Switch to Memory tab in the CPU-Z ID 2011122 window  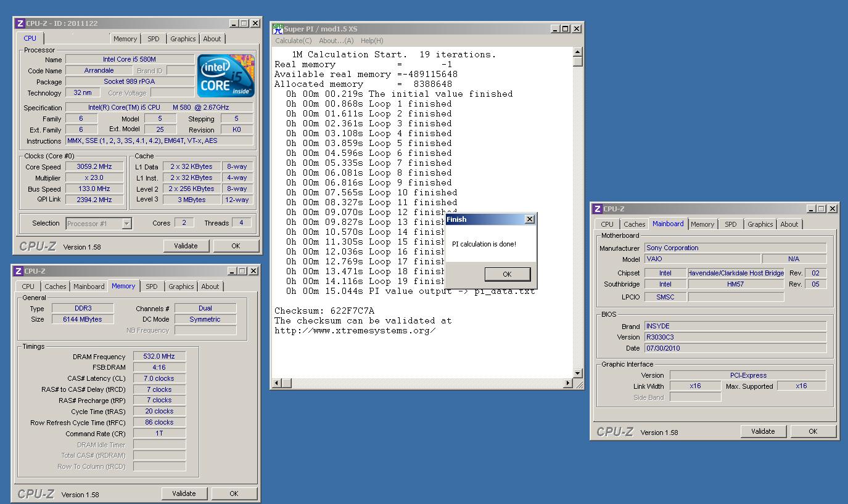click(125, 39)
